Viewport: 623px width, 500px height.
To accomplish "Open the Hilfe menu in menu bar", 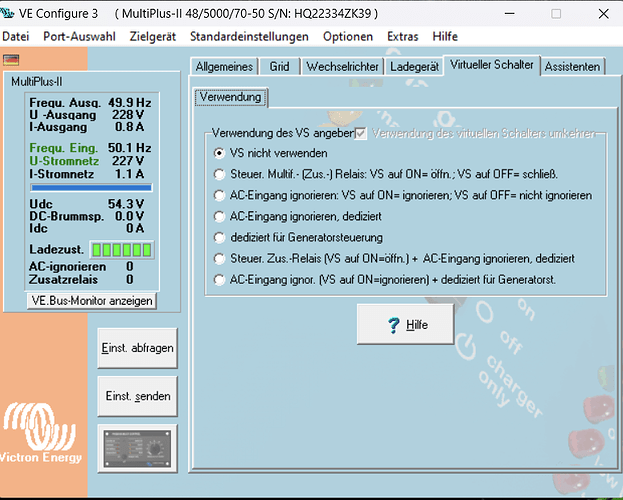I will (x=445, y=37).
